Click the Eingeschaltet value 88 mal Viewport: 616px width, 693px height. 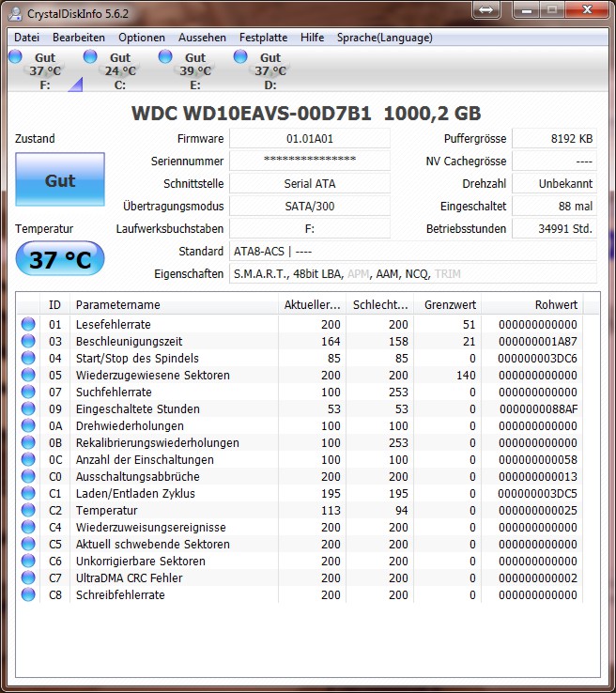click(x=554, y=206)
